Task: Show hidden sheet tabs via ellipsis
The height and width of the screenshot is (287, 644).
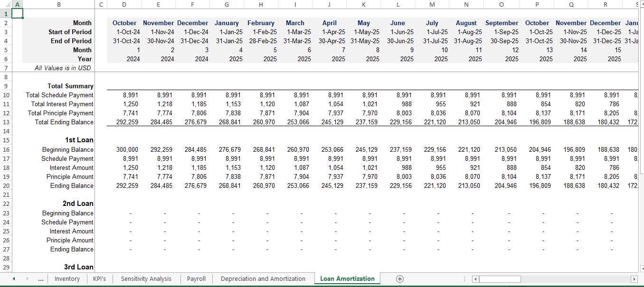Action: pos(41,279)
